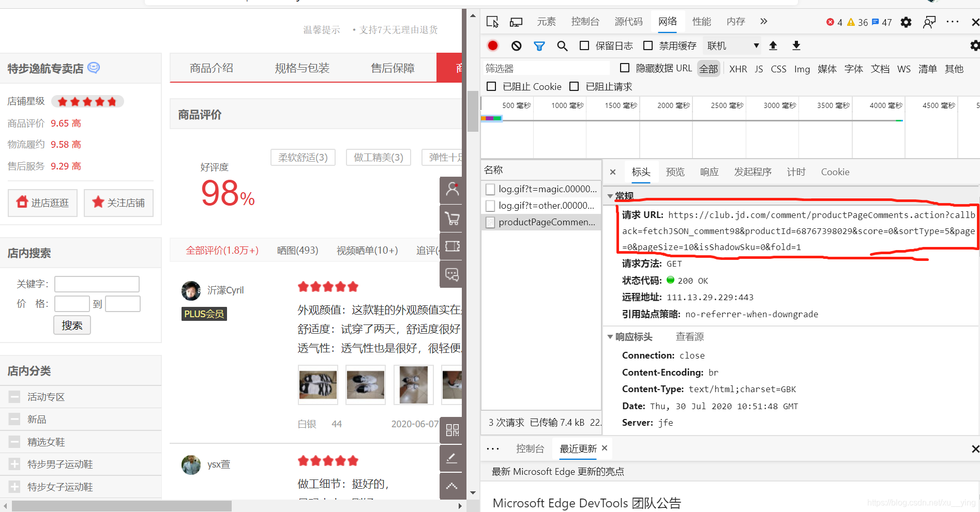This screenshot has height=512, width=980.
Task: Click the export HAR download arrow icon
Action: coord(796,45)
